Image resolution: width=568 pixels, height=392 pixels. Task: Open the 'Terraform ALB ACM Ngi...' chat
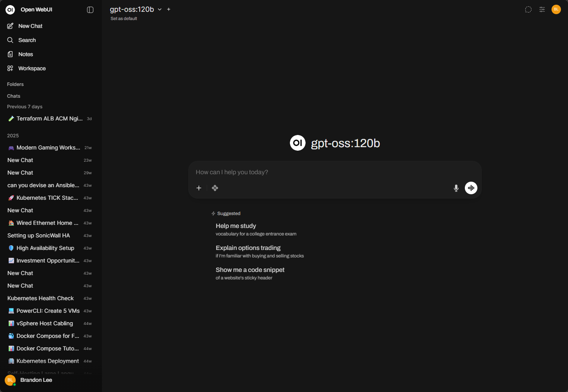49,119
